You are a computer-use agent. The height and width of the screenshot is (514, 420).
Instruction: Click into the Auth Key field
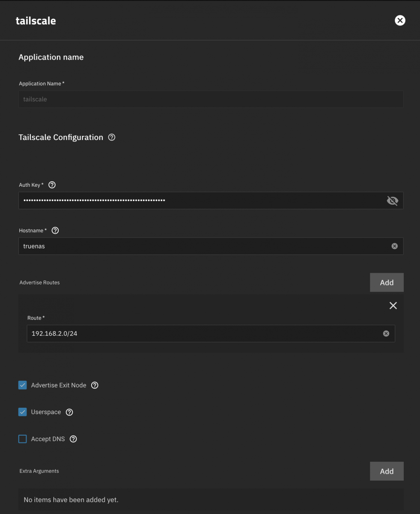click(x=201, y=200)
